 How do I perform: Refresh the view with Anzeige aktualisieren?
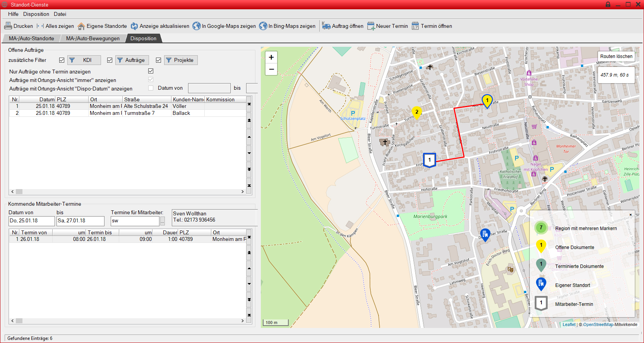coord(160,26)
